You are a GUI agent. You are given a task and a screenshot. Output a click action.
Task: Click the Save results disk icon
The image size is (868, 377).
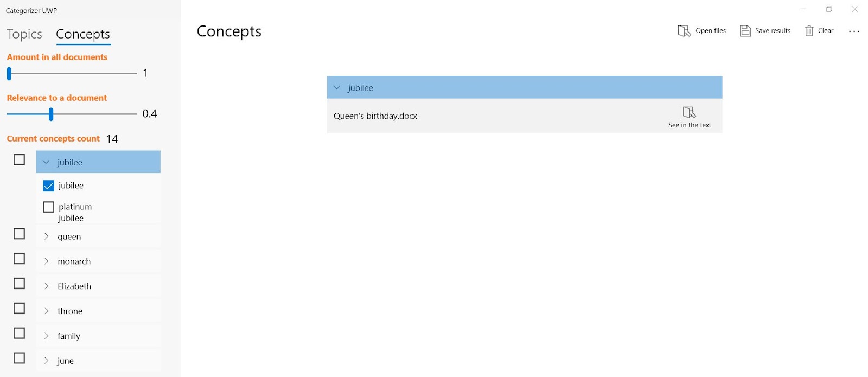[x=745, y=31]
